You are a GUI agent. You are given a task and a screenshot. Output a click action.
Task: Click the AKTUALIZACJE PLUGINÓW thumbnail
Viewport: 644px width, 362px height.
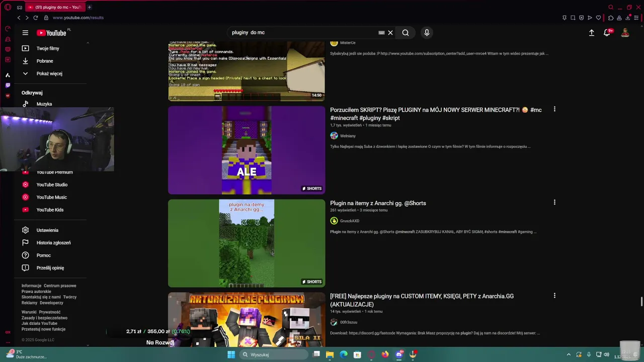(247, 319)
